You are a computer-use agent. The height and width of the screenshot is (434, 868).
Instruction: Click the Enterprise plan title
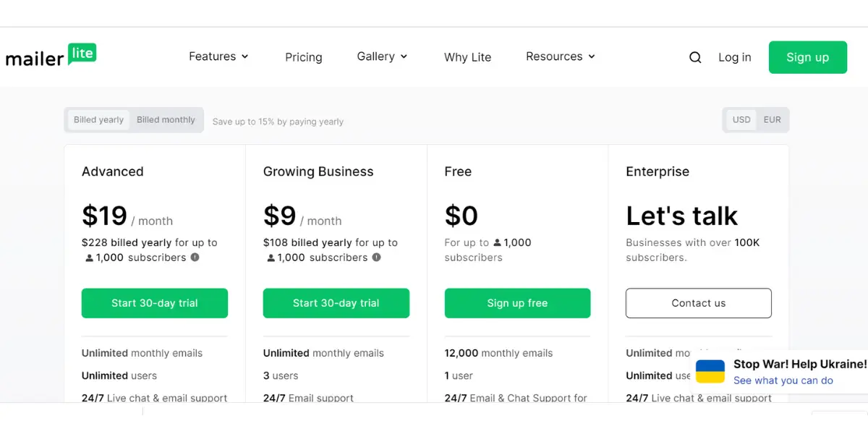[x=658, y=171]
